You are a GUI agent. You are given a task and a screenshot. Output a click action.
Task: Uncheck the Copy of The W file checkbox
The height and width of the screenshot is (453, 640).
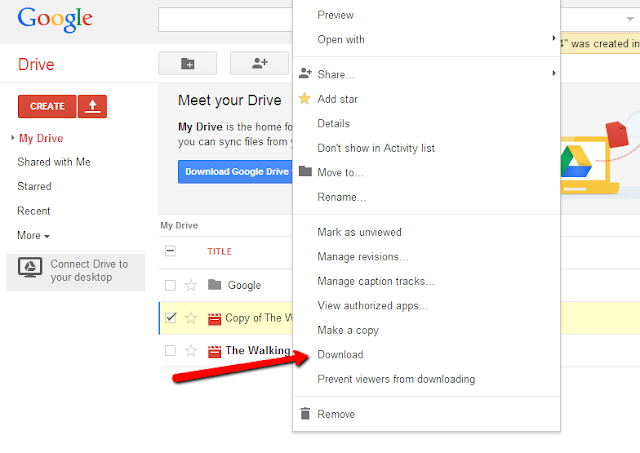[x=170, y=318]
